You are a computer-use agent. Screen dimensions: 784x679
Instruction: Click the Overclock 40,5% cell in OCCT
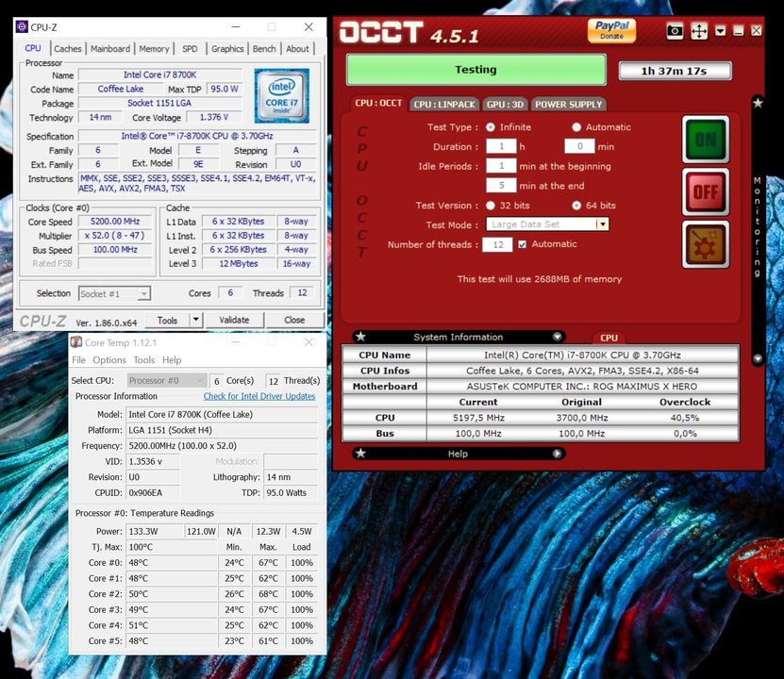(x=685, y=418)
